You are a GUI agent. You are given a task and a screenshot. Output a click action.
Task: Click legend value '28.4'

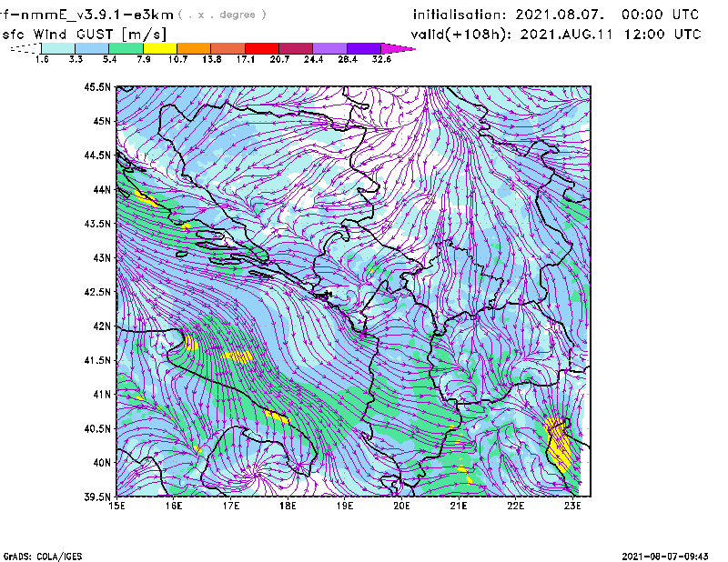(x=348, y=59)
